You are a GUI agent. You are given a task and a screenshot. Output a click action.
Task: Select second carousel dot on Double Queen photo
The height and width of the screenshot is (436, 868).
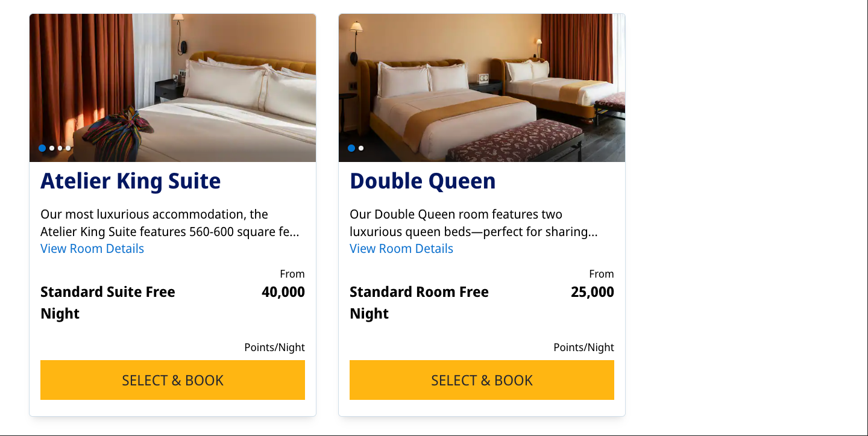tap(361, 148)
